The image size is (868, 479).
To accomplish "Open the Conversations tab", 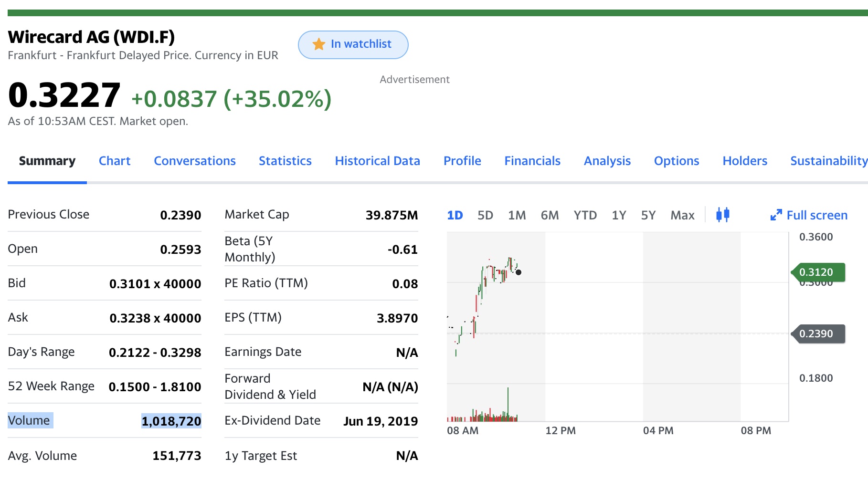I will click(x=195, y=161).
